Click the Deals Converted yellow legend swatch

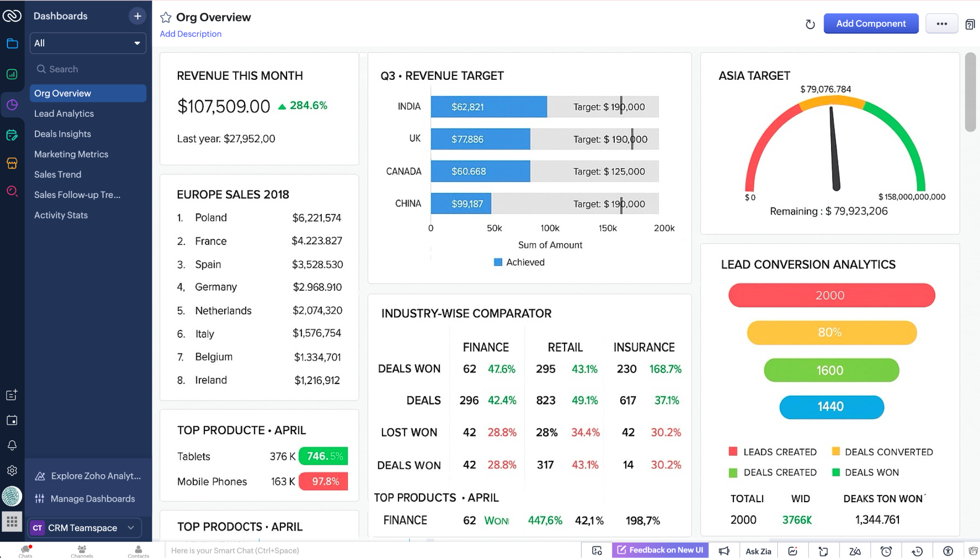[836, 452]
